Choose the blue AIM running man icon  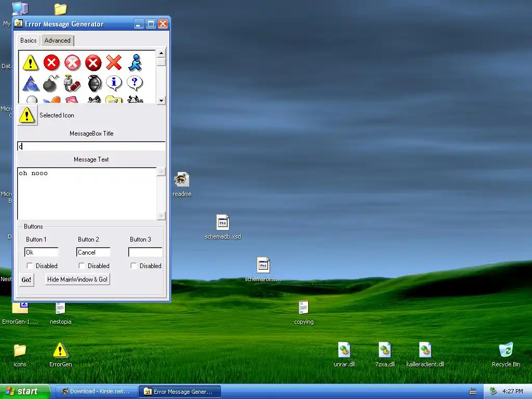click(x=135, y=63)
